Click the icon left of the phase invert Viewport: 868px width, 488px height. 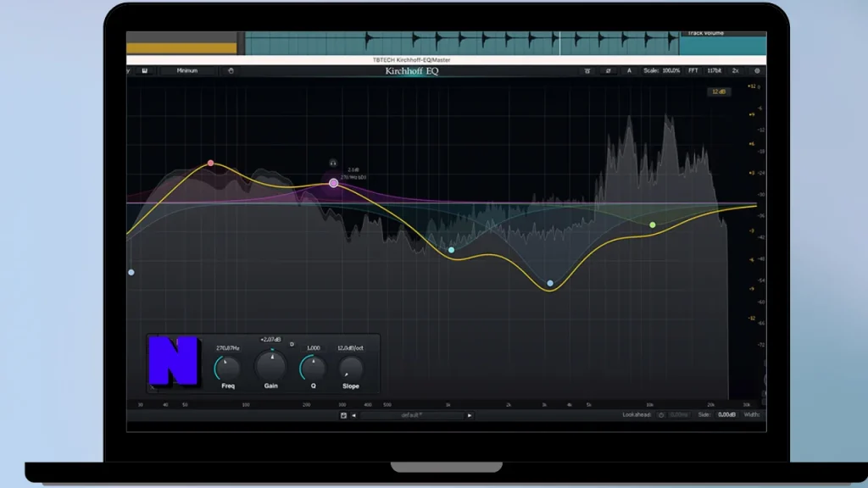pyautogui.click(x=587, y=71)
